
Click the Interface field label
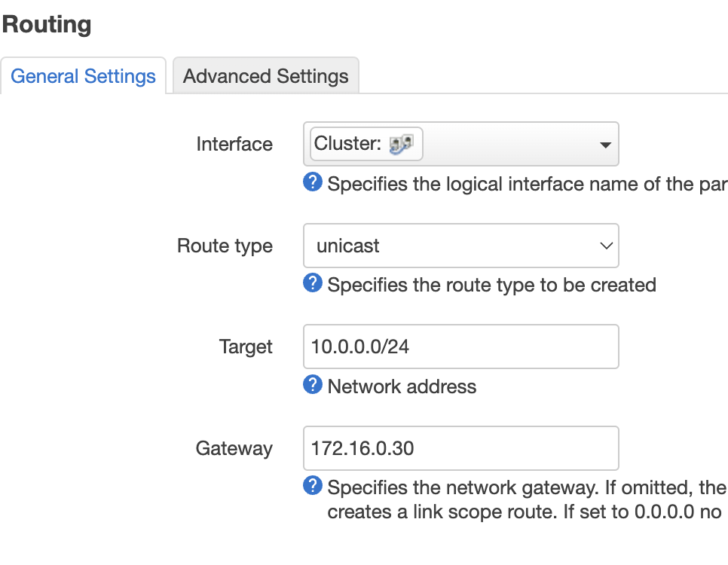234,144
